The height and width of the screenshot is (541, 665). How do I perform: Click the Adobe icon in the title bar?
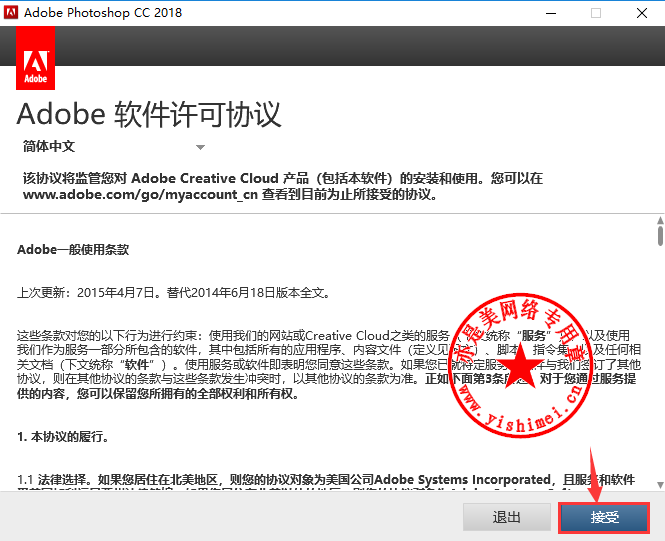coord(11,12)
